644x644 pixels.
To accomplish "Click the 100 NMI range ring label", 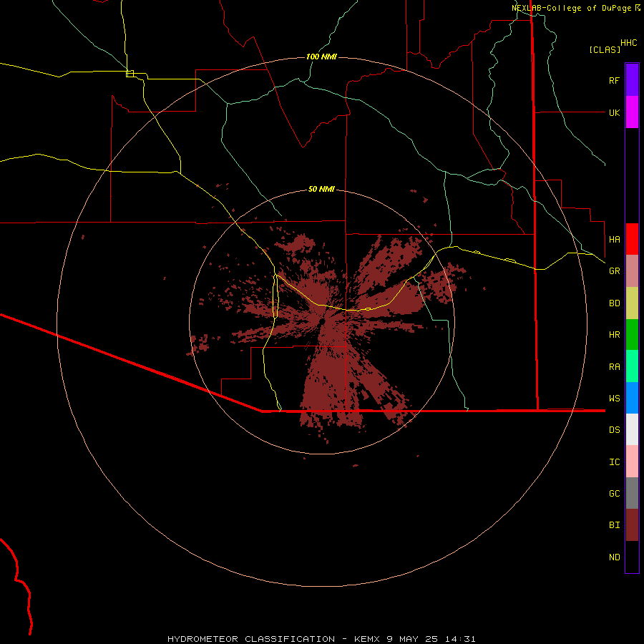I will (x=321, y=57).
